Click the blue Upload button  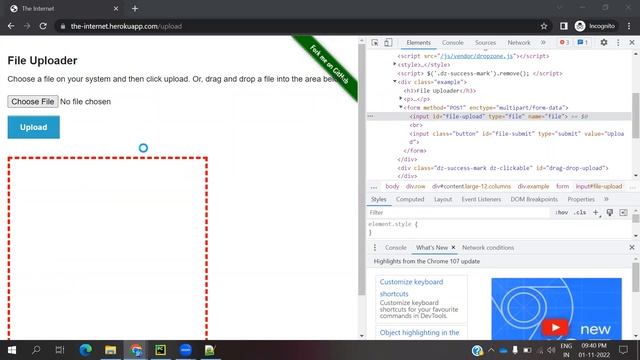(33, 127)
